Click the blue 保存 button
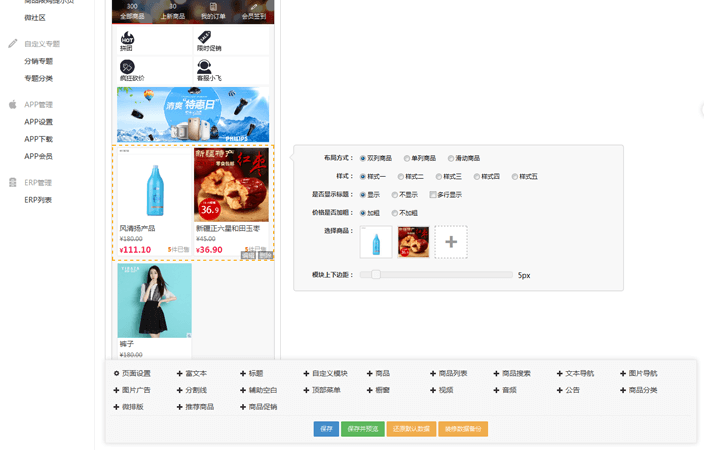710x450 pixels. coord(326,429)
